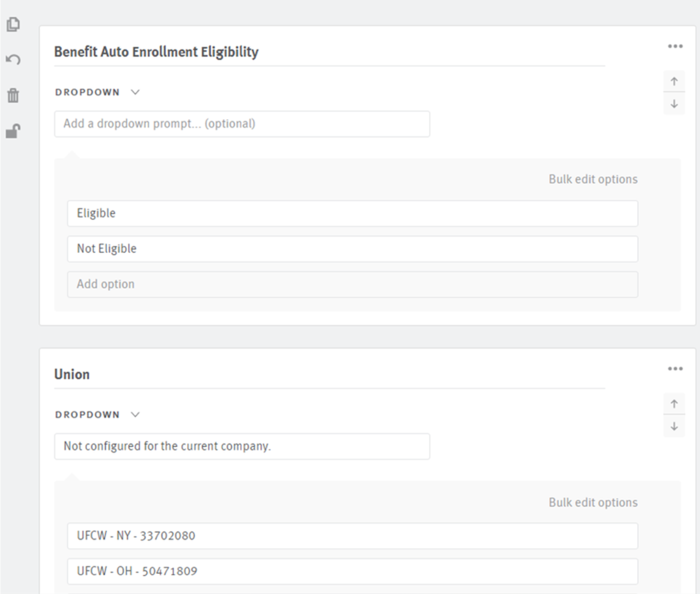Click the 'Add option' field
Image resolution: width=700 pixels, height=594 pixels.
pos(352,285)
